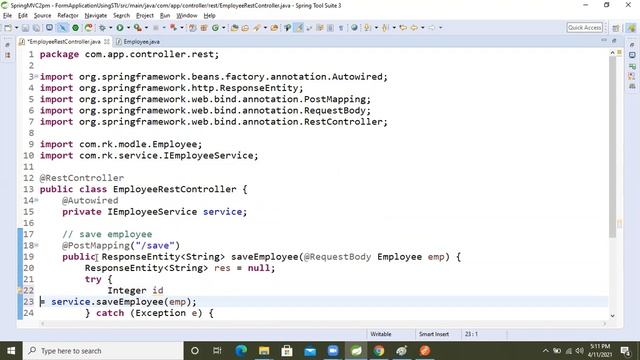The image size is (640, 360).
Task: Click the Open Web Browser globe icon
Action: tap(354, 28)
